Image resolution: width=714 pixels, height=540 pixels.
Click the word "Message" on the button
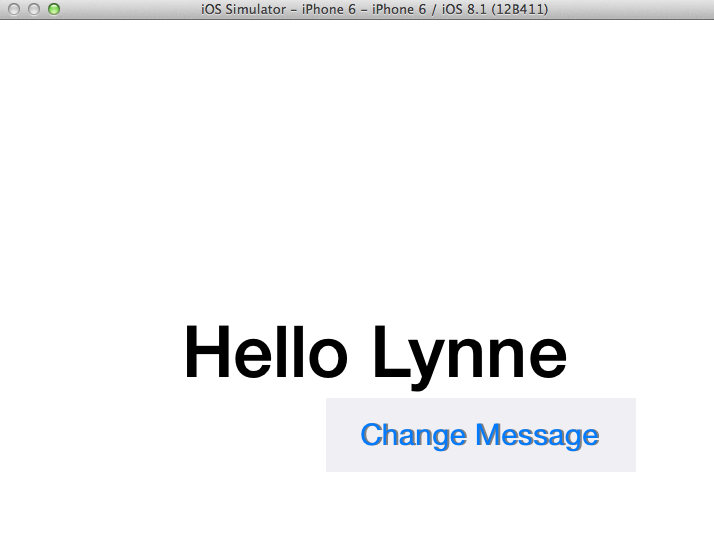[537, 435]
